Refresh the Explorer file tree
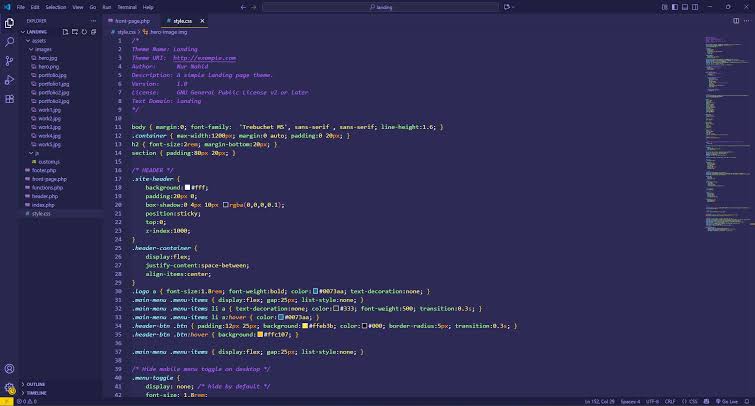Image resolution: width=755 pixels, height=406 pixels. [84, 32]
